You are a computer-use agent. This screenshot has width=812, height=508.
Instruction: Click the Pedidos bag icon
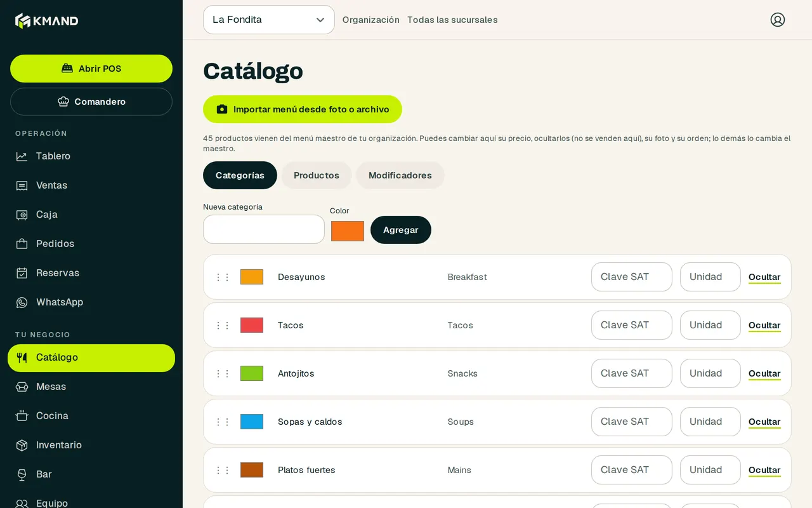[22, 244]
